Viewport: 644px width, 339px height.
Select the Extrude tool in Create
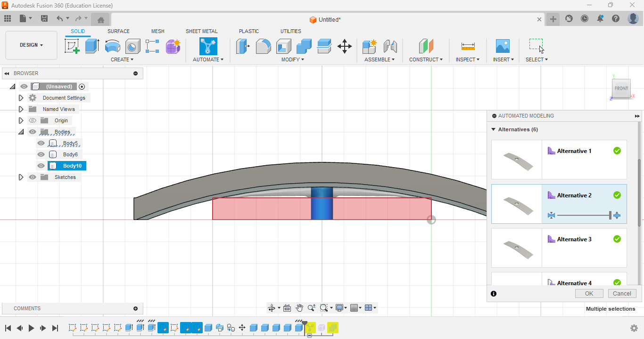point(92,46)
